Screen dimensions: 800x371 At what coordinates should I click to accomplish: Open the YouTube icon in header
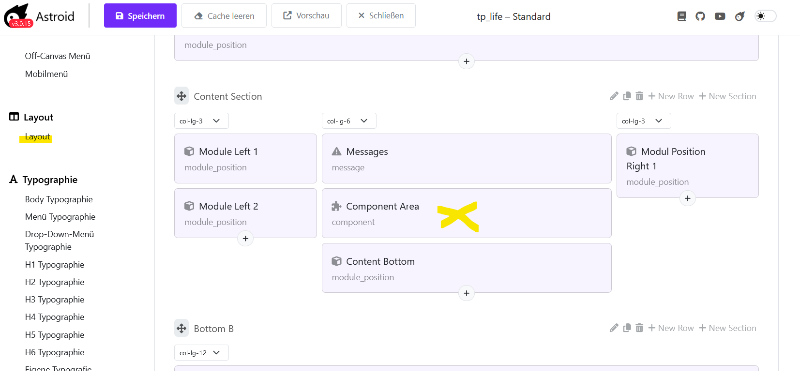[x=720, y=16]
